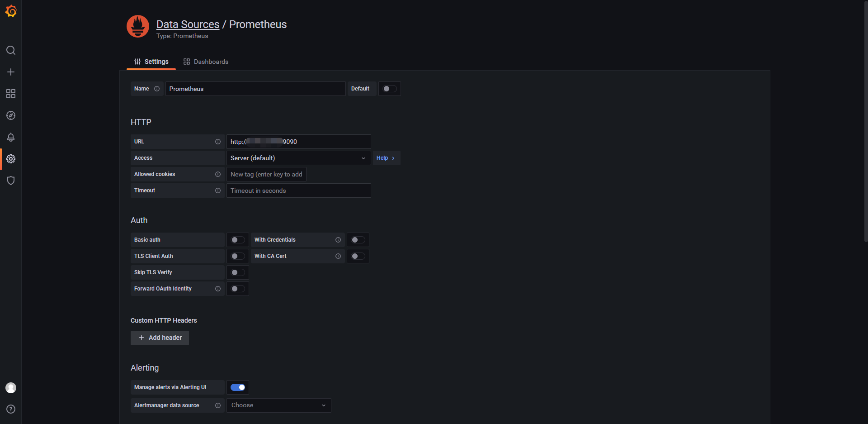Image resolution: width=868 pixels, height=424 pixels.
Task: Open the Explore compass icon
Action: coord(11,115)
